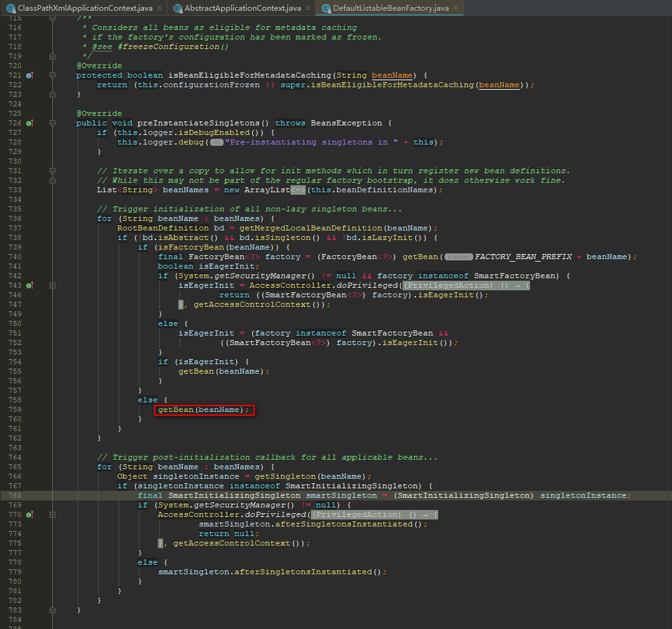672x629 pixels.
Task: Click class icon on DefaultListableBeanFactory tab
Action: pos(326,8)
